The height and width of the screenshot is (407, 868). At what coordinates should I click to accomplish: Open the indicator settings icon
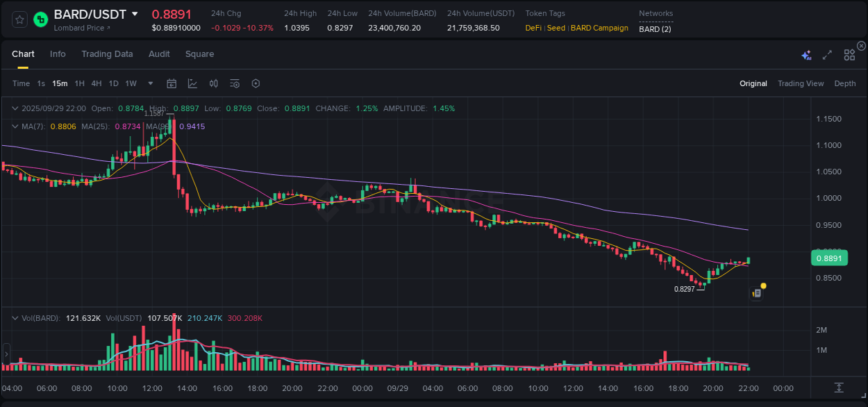pyautogui.click(x=234, y=83)
